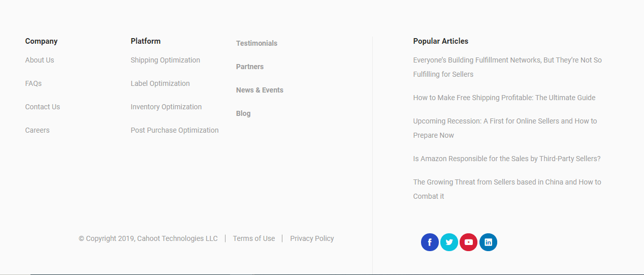Image resolution: width=644 pixels, height=275 pixels.
Task: Open News & Events menu item
Action: [x=260, y=90]
